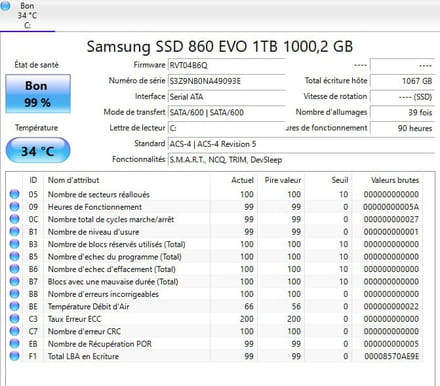Click the status icon for attribute BE
This screenshot has height=386, width=440.
(14, 306)
